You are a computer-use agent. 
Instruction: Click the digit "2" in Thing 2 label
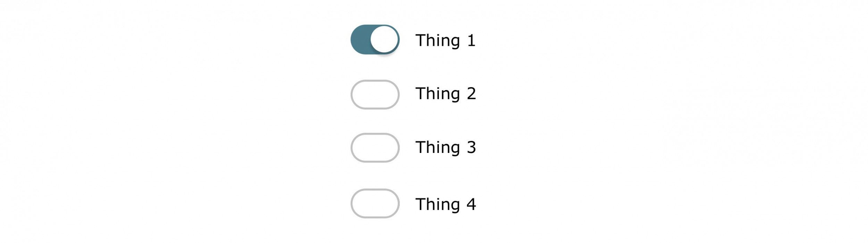pyautogui.click(x=471, y=94)
